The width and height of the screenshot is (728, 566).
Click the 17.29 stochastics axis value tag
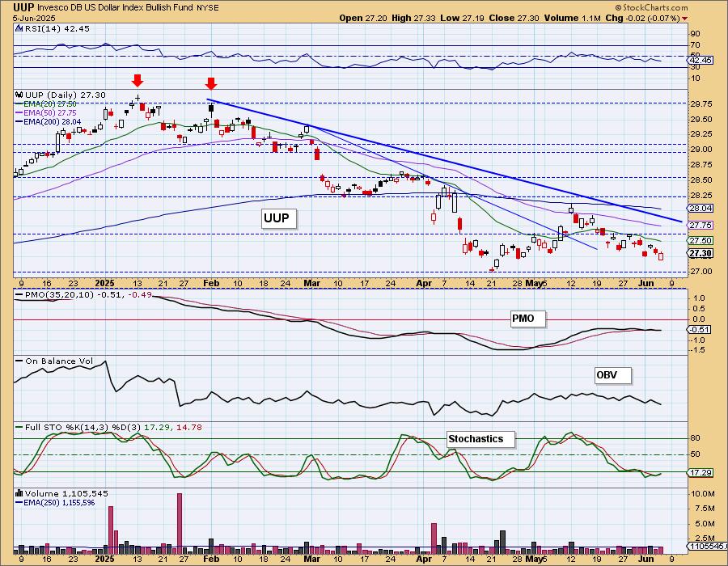(x=700, y=472)
